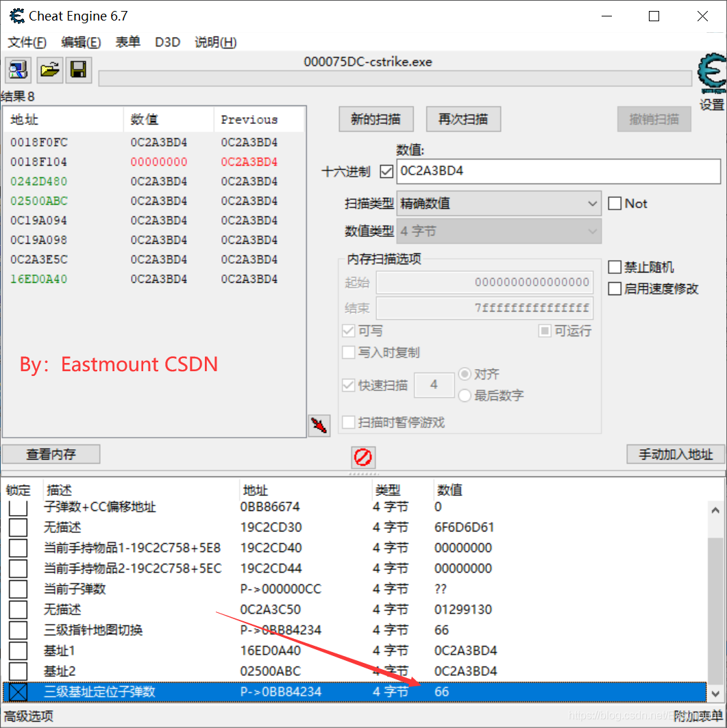This screenshot has width=727, height=728.
Task: Click the Previous column header
Action: click(x=259, y=119)
